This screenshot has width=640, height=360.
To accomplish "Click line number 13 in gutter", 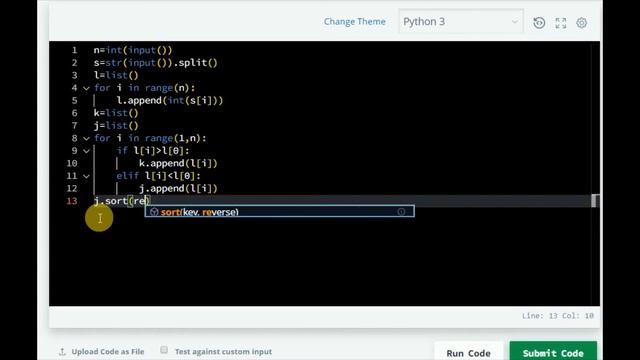I will 72,201.
